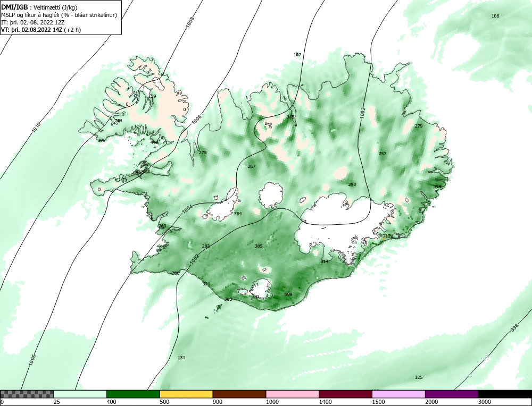Image resolution: width=532 pixels, height=406 pixels.
Task: Click the legend tick label "1000"
Action: coord(272,402)
